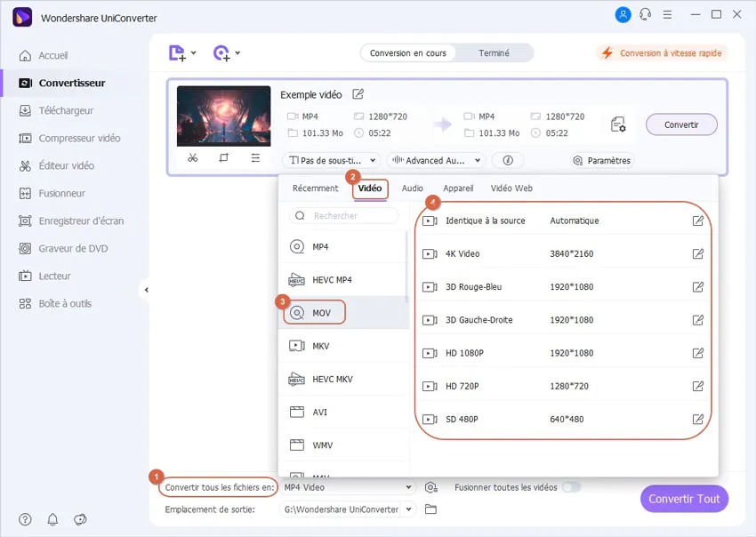Screen dimensions: 756x537
Task: Choose HEVC MP4 format
Action: click(344, 280)
